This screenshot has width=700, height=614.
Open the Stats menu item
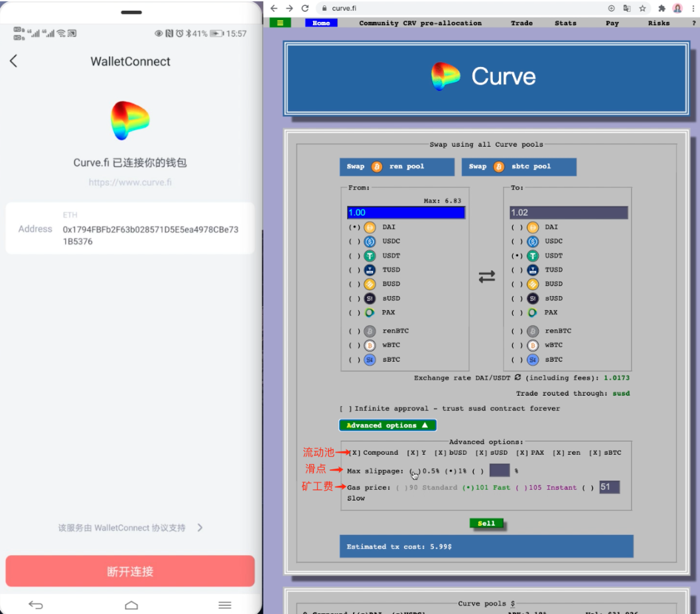click(x=565, y=23)
